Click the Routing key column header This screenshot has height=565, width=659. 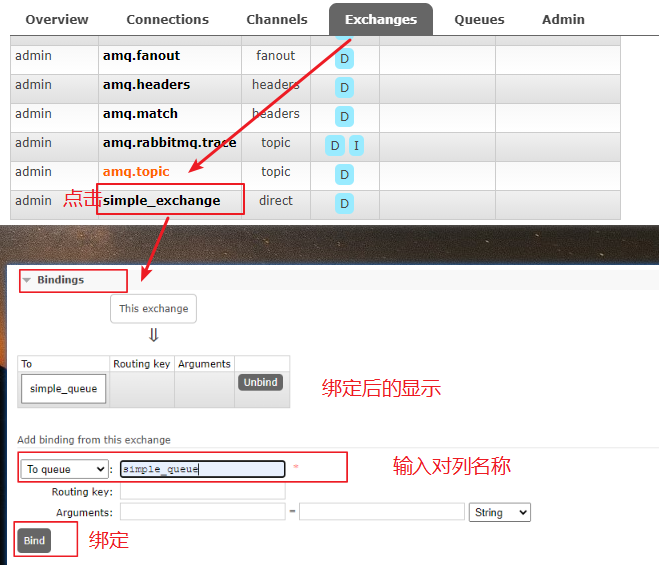coord(142,364)
